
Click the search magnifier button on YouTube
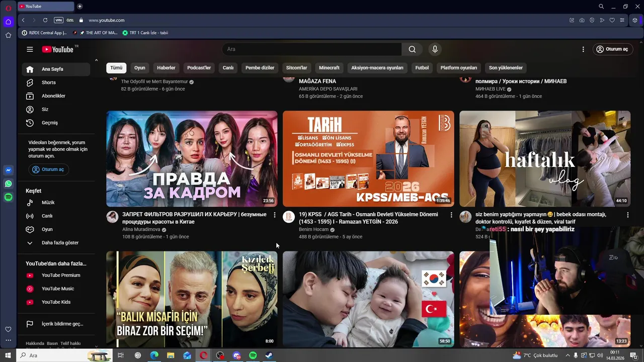click(x=412, y=49)
